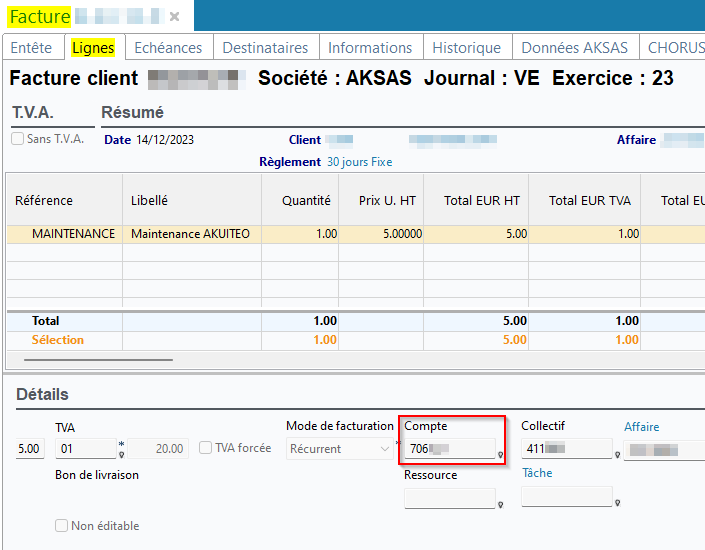
Task: Click the Référence column header
Action: tap(65, 200)
